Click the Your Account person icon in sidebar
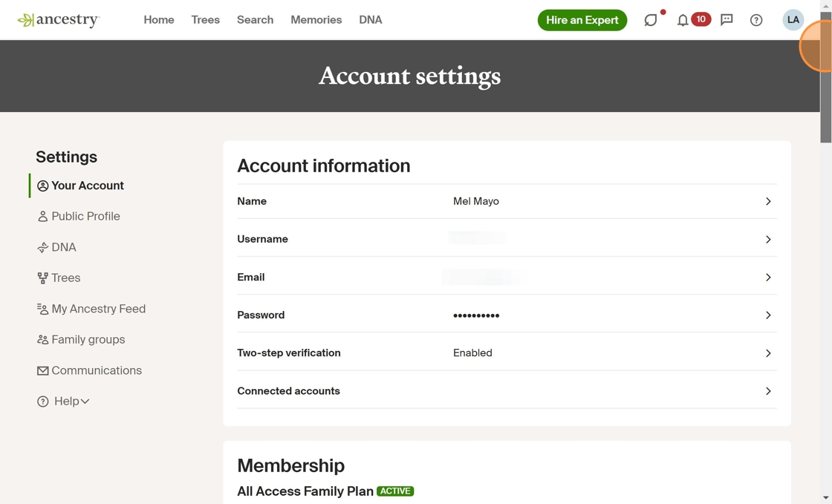Image resolution: width=832 pixels, height=504 pixels. 43,186
